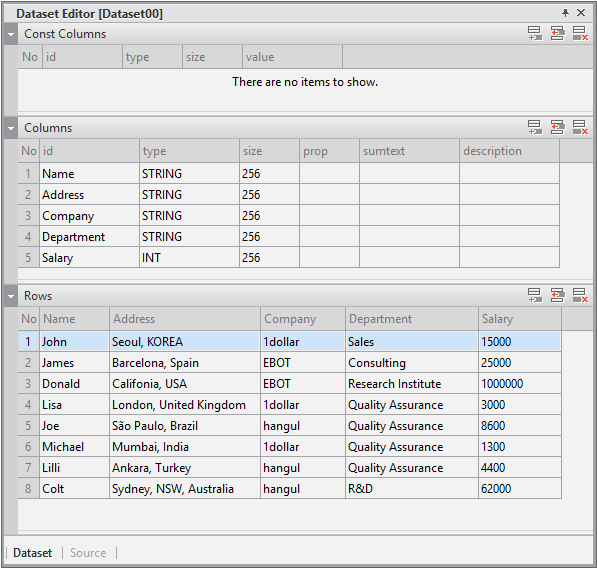Delete selected row in Rows section
The height and width of the screenshot is (568, 597).
(x=580, y=295)
